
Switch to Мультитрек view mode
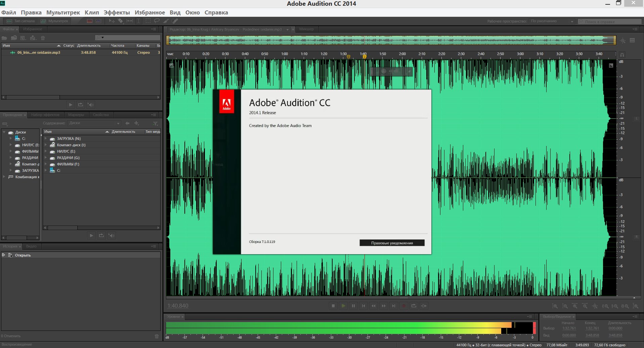coord(54,21)
